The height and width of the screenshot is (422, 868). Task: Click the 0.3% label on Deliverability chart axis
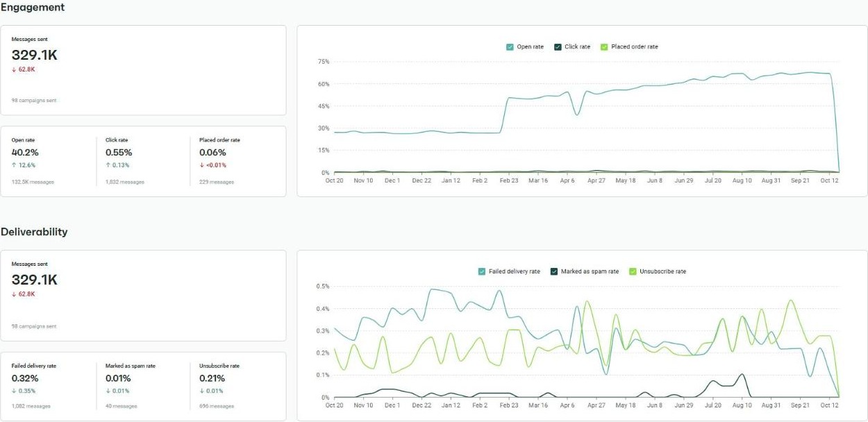[323, 331]
